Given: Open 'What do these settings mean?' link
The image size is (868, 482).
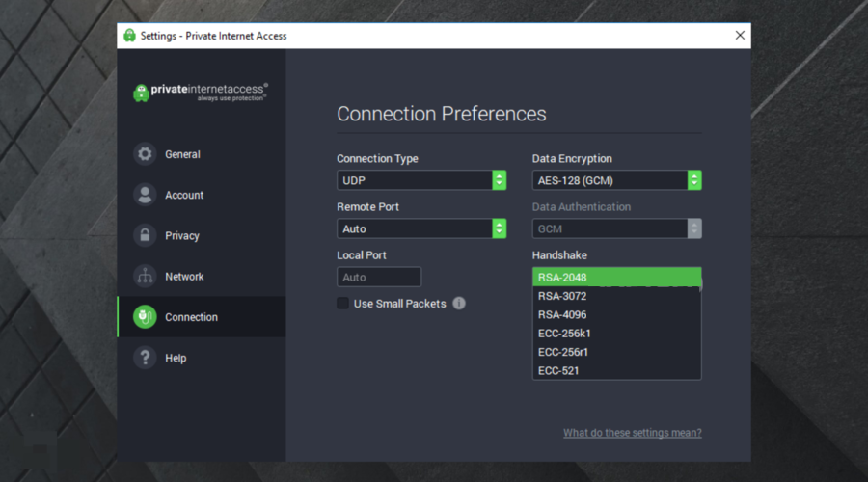Looking at the screenshot, I should tap(632, 433).
